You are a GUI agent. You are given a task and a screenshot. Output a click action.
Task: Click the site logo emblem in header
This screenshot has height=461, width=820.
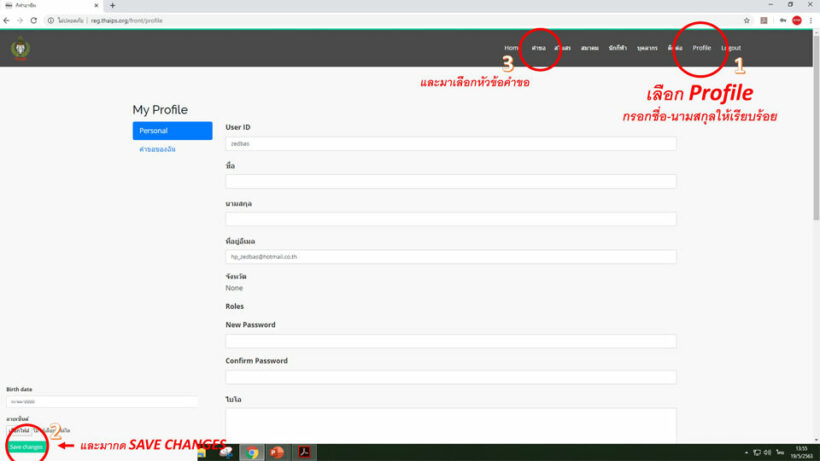click(19, 48)
